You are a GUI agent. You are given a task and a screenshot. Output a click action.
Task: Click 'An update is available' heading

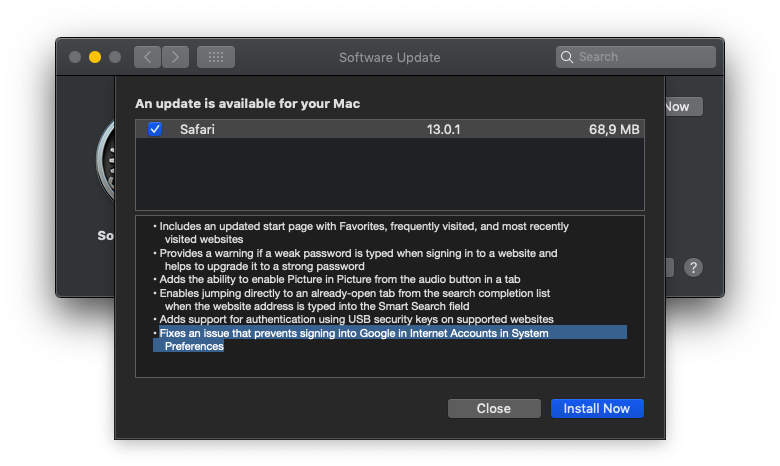[x=247, y=103]
